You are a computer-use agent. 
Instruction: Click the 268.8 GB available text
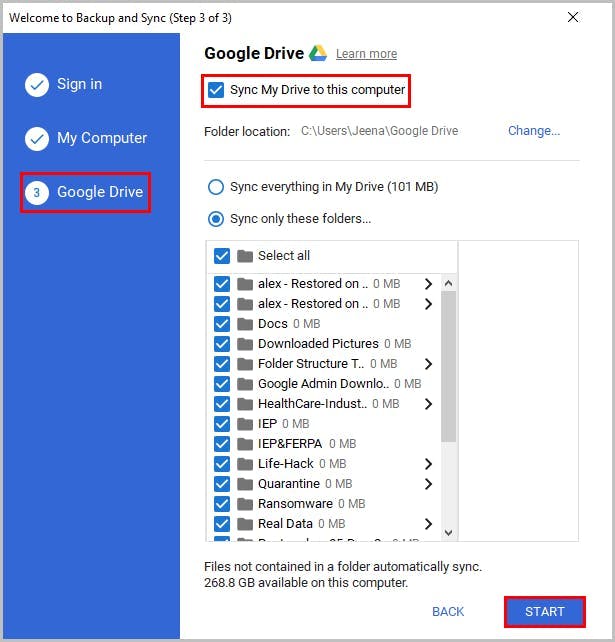coord(306,583)
